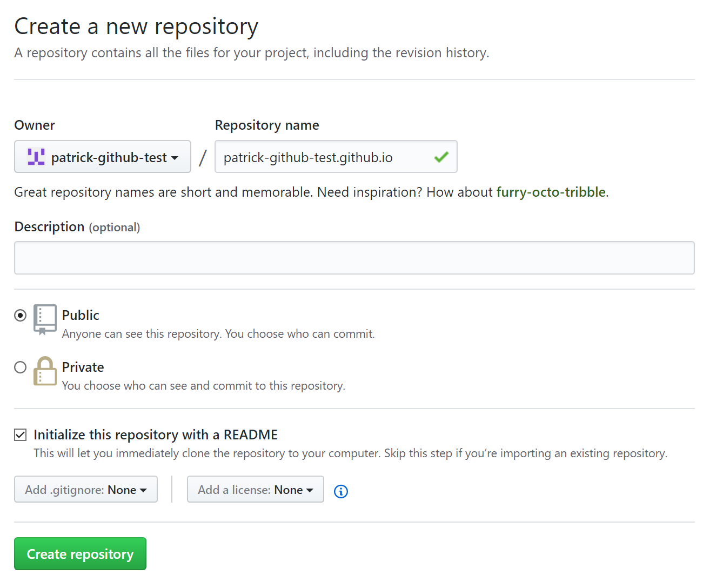Click the Owner label
Image resolution: width=716 pixels, height=588 pixels.
click(x=35, y=125)
